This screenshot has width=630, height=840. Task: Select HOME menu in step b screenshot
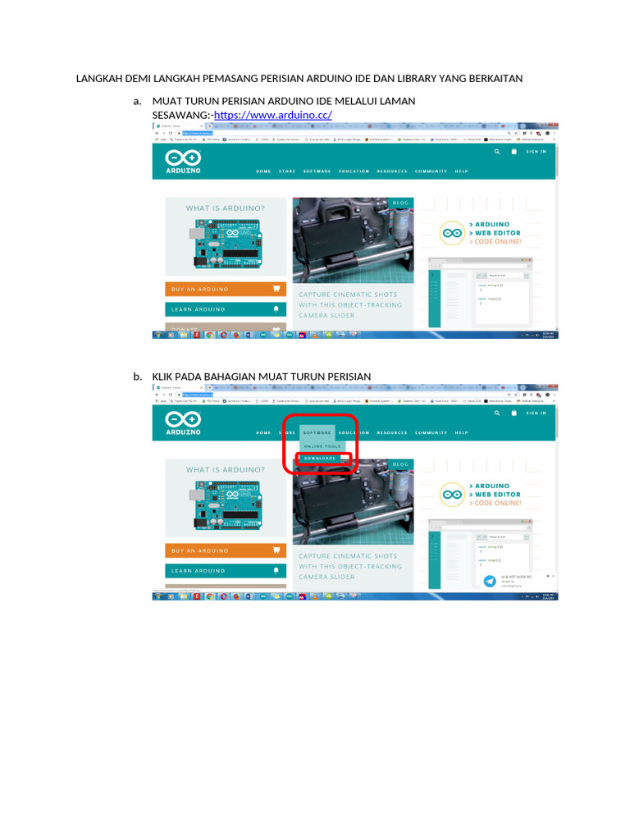pyautogui.click(x=263, y=433)
